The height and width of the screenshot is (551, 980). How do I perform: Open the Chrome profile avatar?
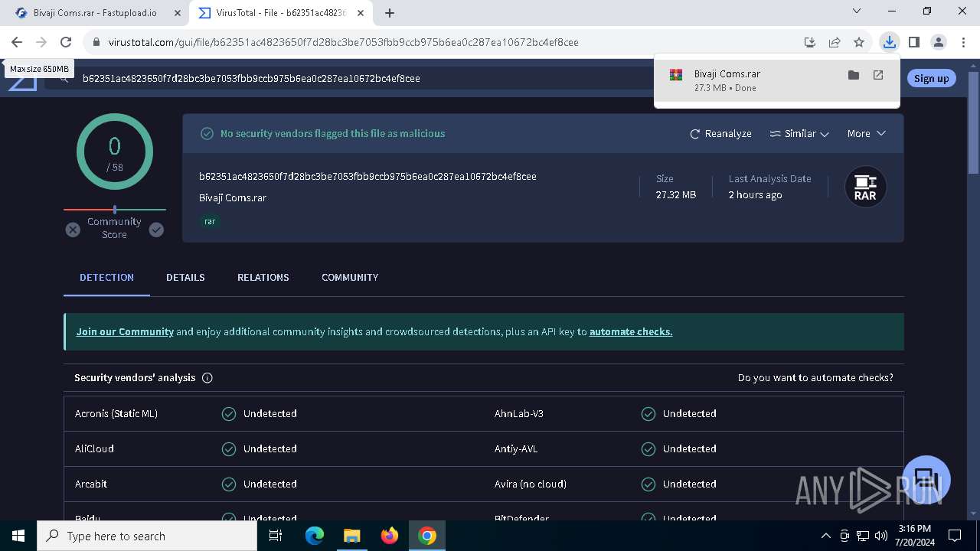pyautogui.click(x=938, y=42)
